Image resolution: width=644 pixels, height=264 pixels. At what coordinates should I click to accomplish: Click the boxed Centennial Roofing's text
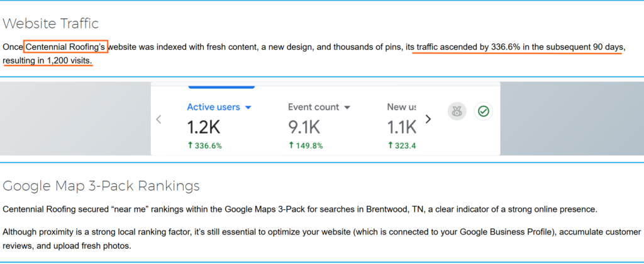tap(66, 47)
